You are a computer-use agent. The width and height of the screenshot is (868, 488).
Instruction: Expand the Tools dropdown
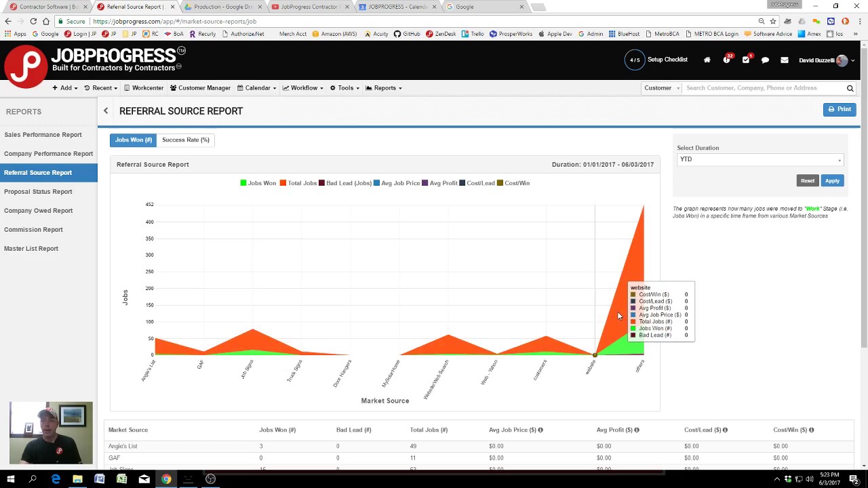(345, 88)
